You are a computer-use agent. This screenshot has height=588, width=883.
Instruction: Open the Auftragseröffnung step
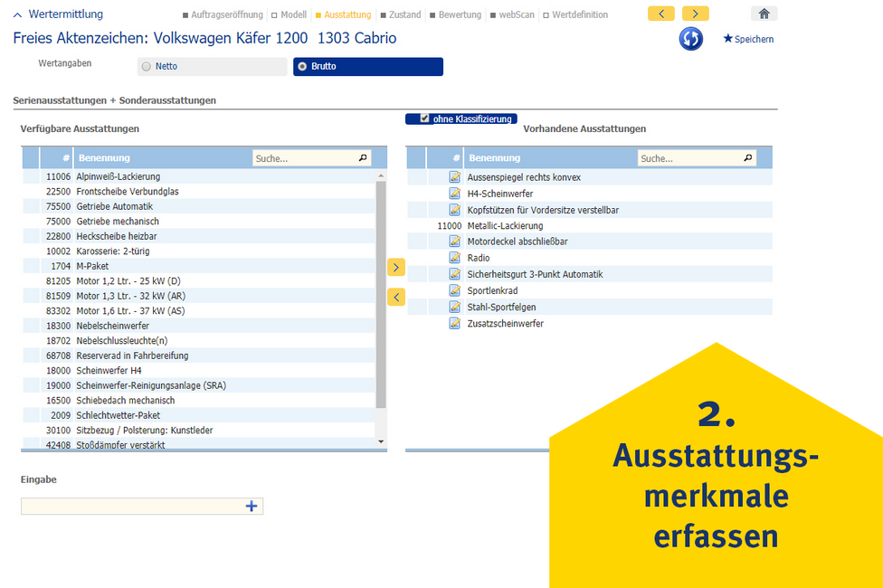223,14
